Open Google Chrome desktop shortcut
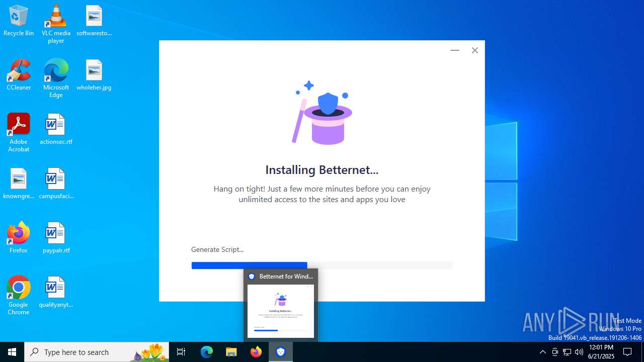This screenshot has width=644, height=362. (x=19, y=296)
